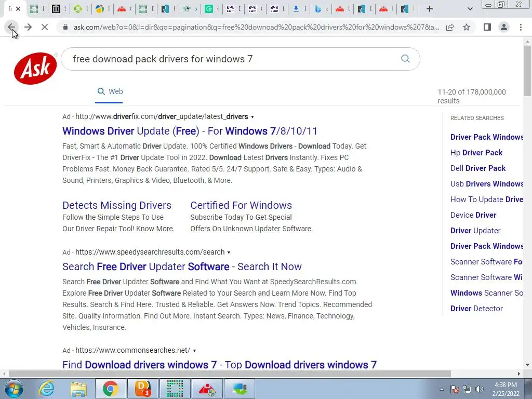Switch to the colorful ball icon tab

[x=100, y=9]
